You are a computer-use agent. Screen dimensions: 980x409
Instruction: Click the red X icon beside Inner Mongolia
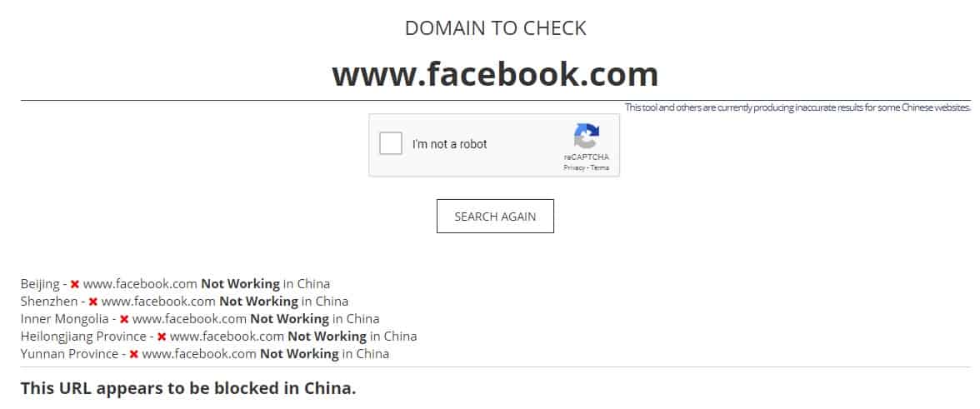click(124, 319)
